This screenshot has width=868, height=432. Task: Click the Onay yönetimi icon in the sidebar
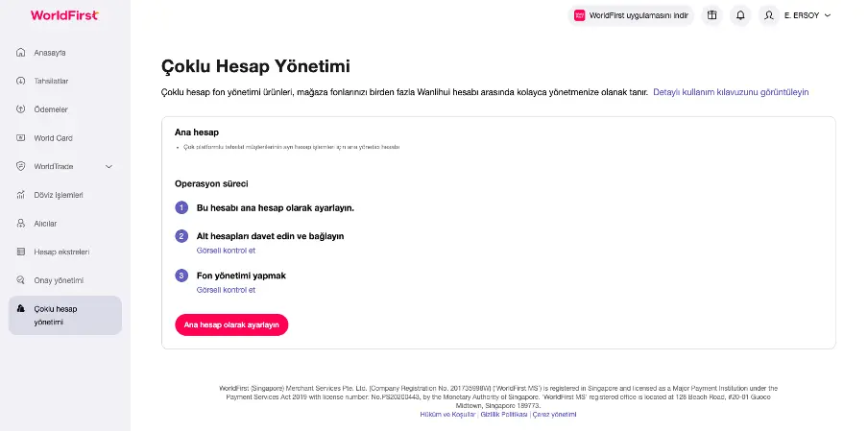coord(21,280)
